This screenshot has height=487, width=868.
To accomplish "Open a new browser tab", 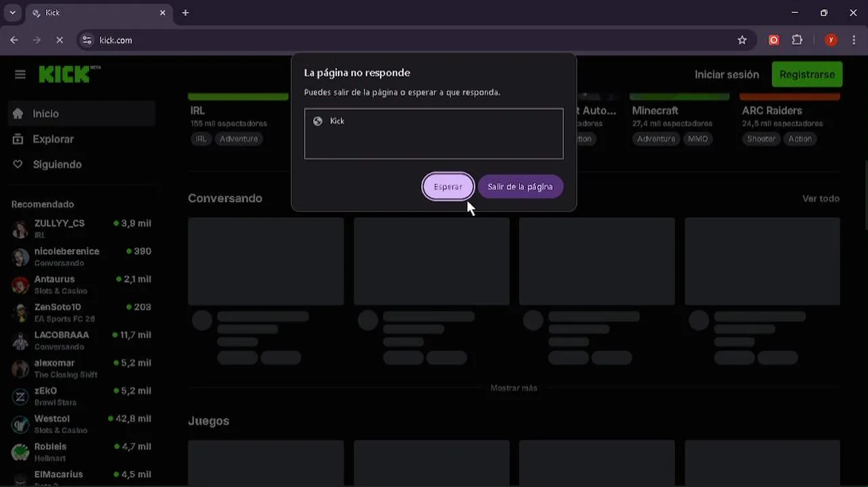I will (185, 13).
